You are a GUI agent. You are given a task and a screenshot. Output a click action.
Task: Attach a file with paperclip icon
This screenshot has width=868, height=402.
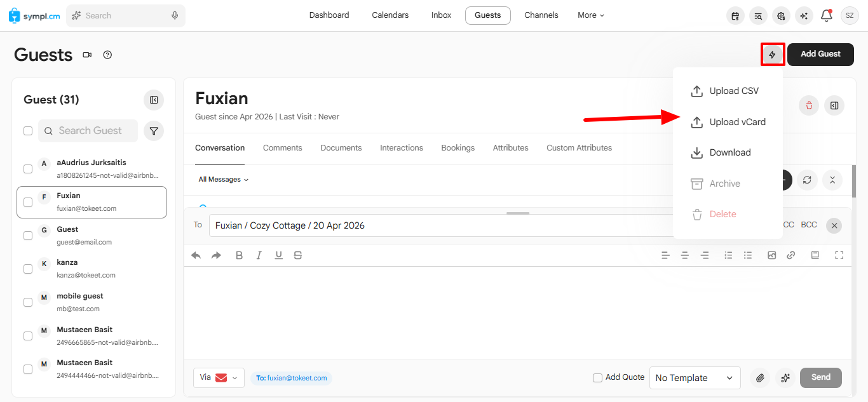coord(759,378)
